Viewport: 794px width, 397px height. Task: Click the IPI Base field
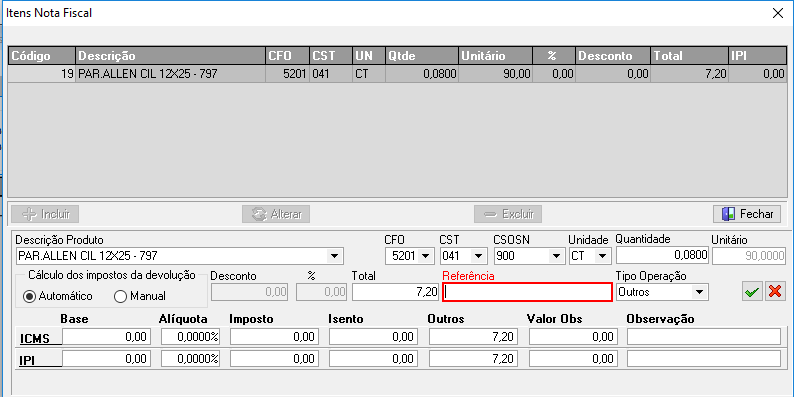[x=107, y=359]
